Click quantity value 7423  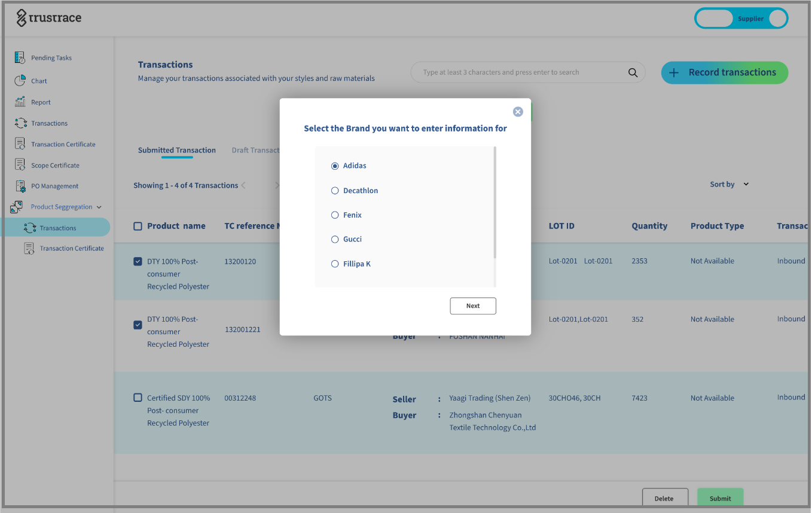pos(639,398)
